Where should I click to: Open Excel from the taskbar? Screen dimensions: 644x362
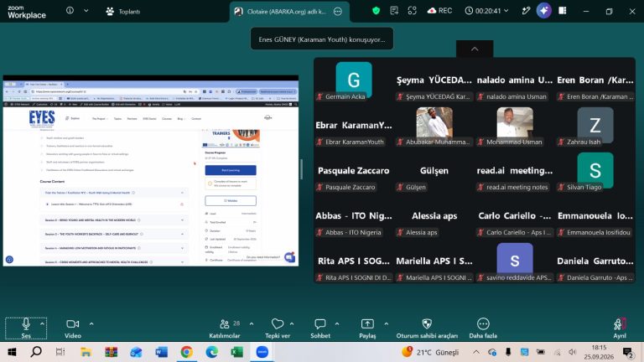(237, 352)
